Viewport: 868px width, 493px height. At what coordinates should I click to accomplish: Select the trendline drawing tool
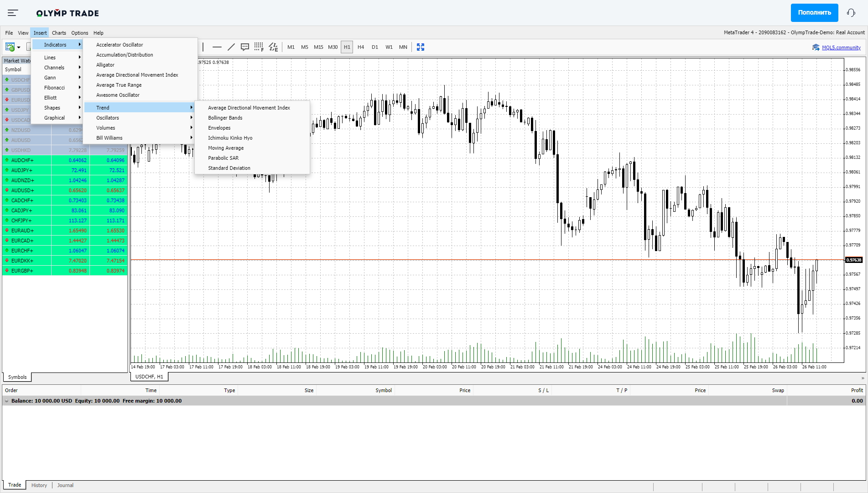tap(231, 47)
